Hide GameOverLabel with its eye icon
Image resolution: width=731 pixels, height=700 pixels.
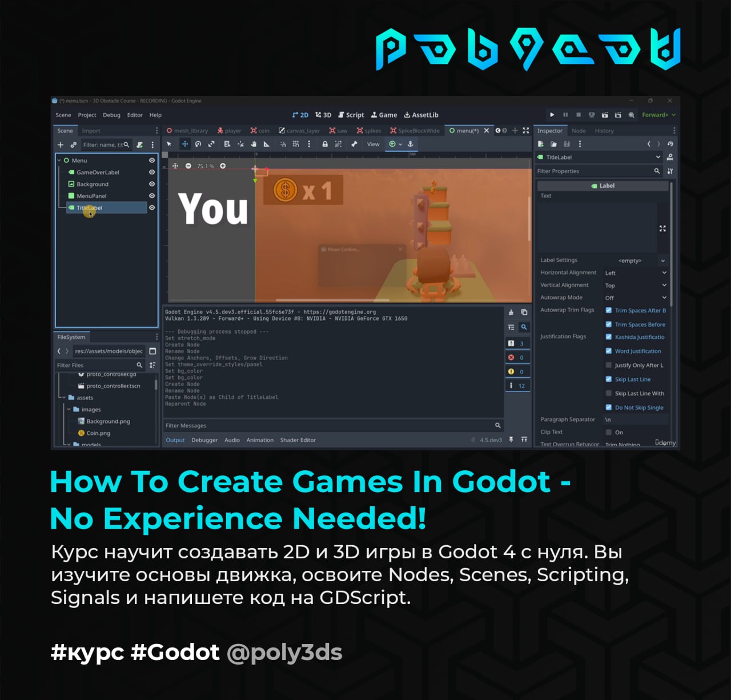[x=152, y=172]
